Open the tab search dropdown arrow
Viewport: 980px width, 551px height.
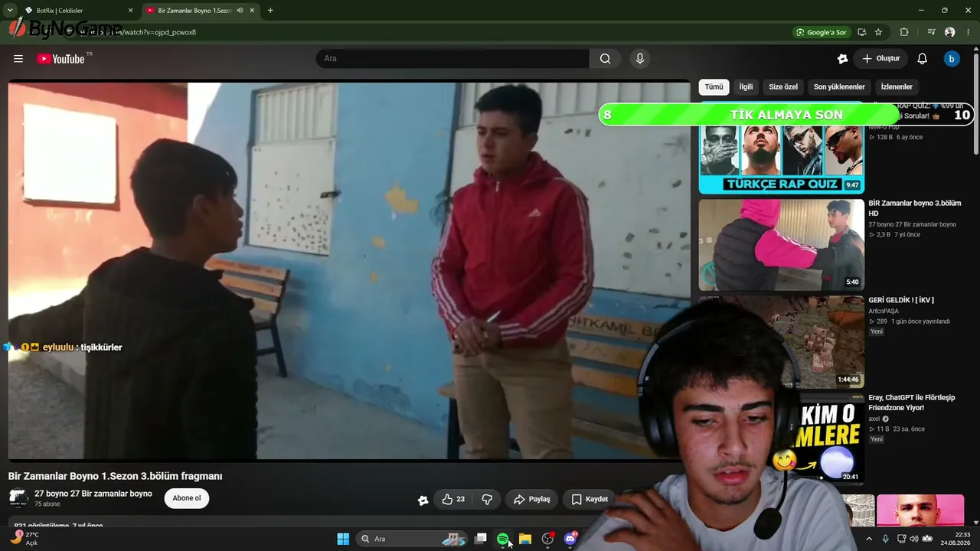(x=10, y=11)
